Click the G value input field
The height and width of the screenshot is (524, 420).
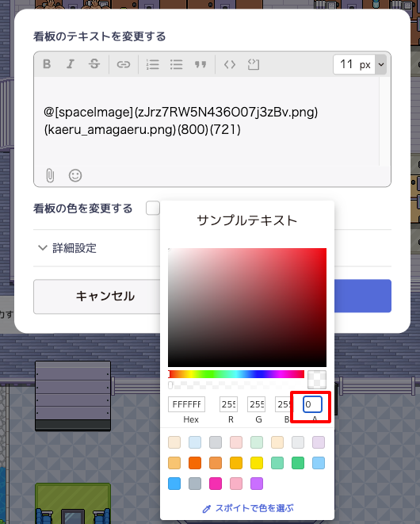coord(256,404)
